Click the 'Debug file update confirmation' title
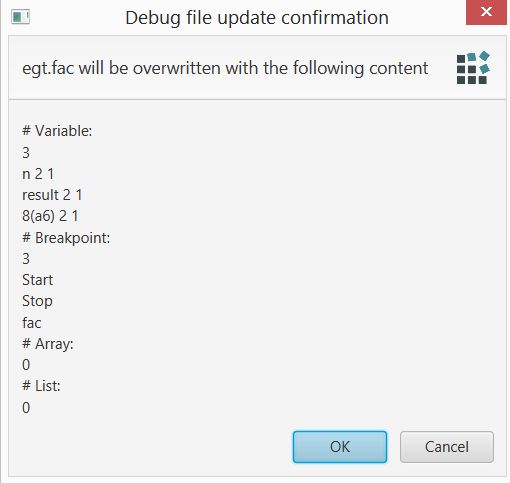This screenshot has width=510, height=483. (x=257, y=18)
